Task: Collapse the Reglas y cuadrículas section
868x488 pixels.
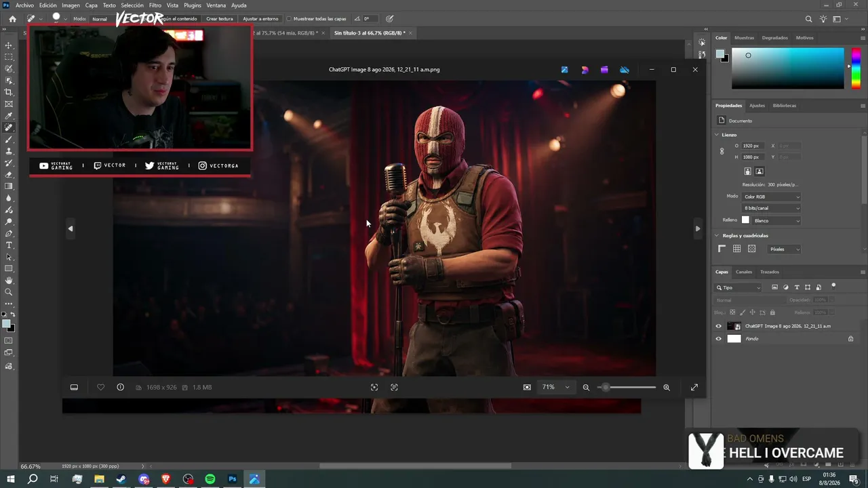Action: (x=717, y=236)
